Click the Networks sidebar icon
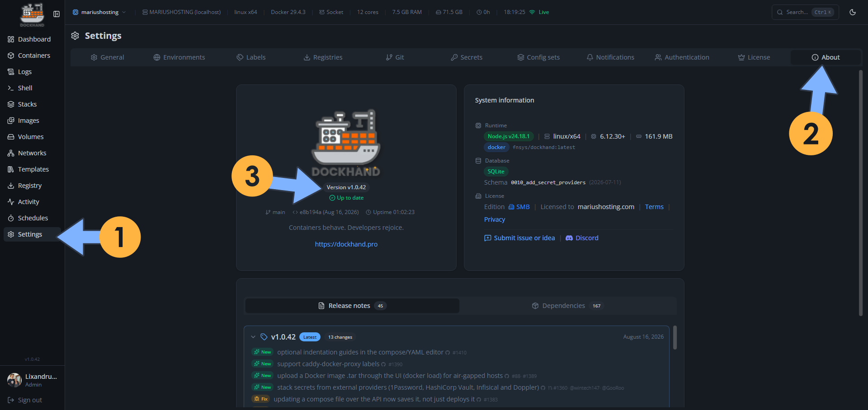This screenshot has width=868, height=410. [x=11, y=153]
